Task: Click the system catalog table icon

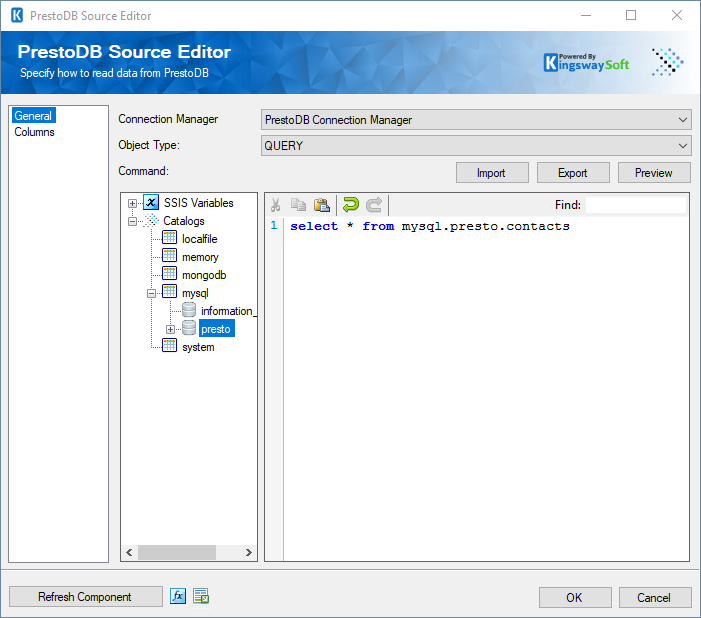Action: point(169,346)
